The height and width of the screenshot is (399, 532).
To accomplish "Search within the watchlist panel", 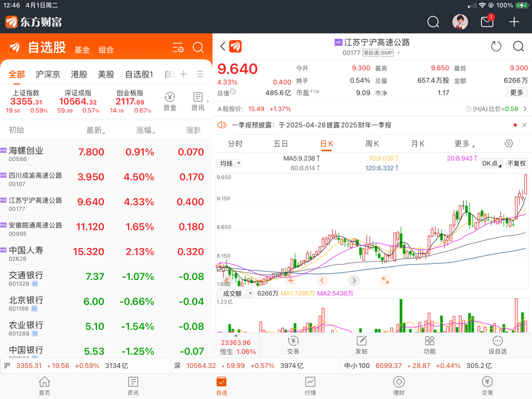I will [x=198, y=47].
